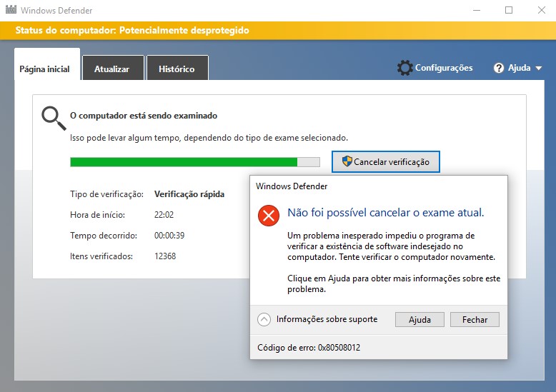Click Informações sobre suporte label
Screen dimensions: 556x392
click(x=327, y=319)
